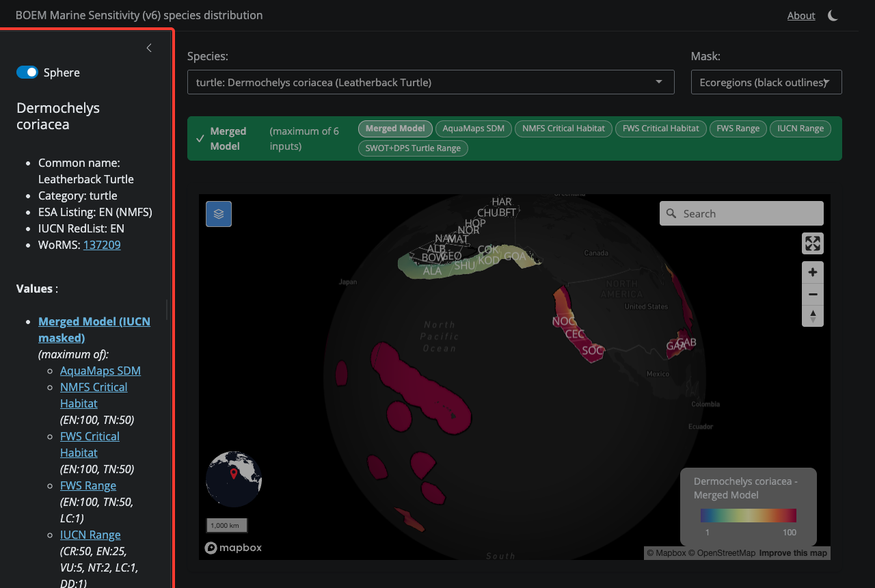Select the SWOT+DPS Turtle Range chip
Viewport: 875px width, 588px height.
[413, 148]
